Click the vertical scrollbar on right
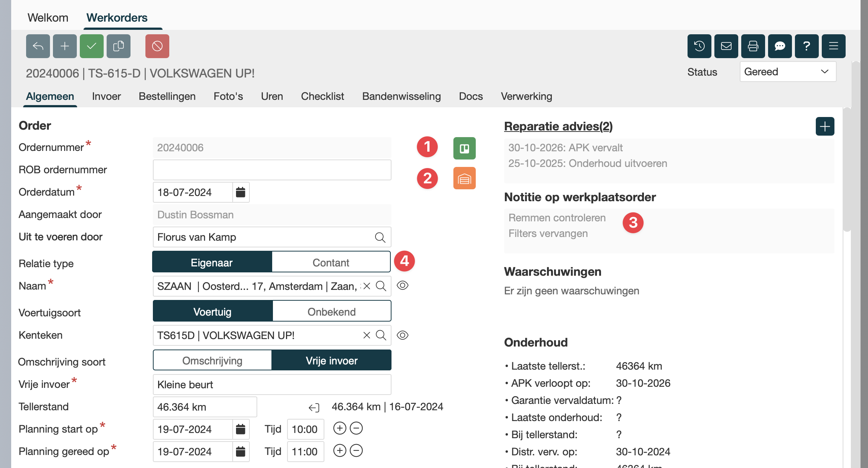Screen dimensions: 868x468 847,170
